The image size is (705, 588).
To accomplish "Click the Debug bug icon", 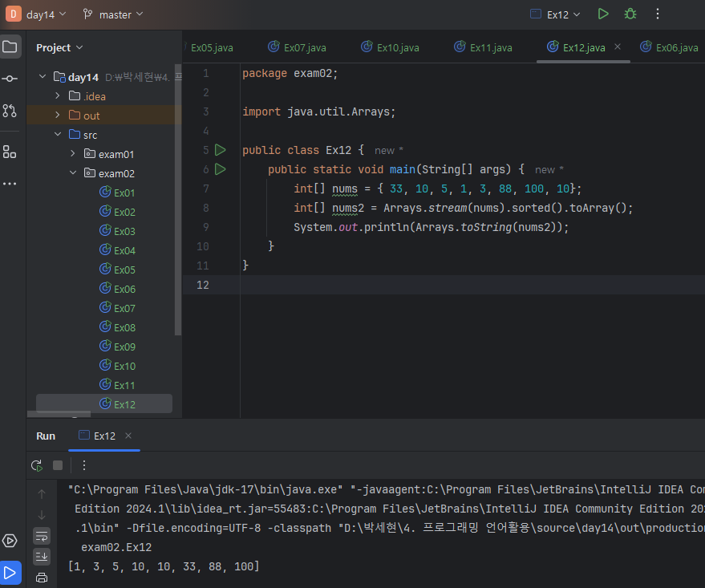I will tap(630, 14).
